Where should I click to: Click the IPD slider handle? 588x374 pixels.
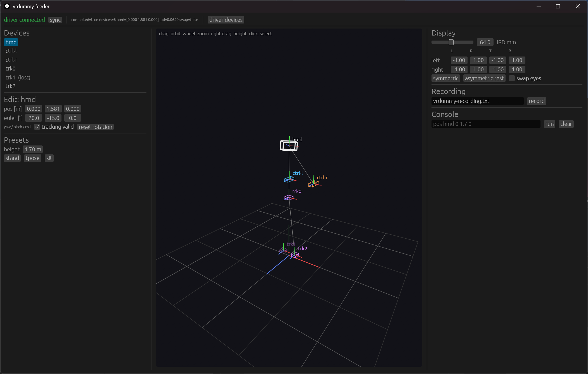click(x=451, y=42)
